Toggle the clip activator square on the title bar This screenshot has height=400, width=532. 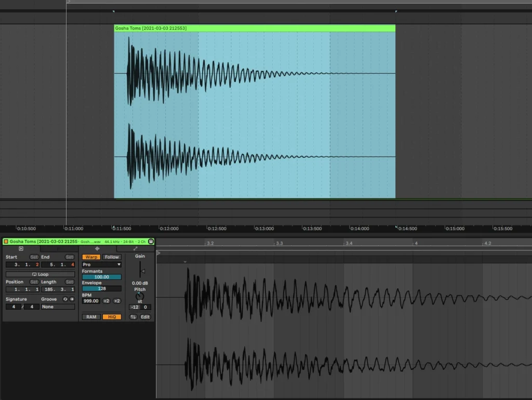click(6, 242)
